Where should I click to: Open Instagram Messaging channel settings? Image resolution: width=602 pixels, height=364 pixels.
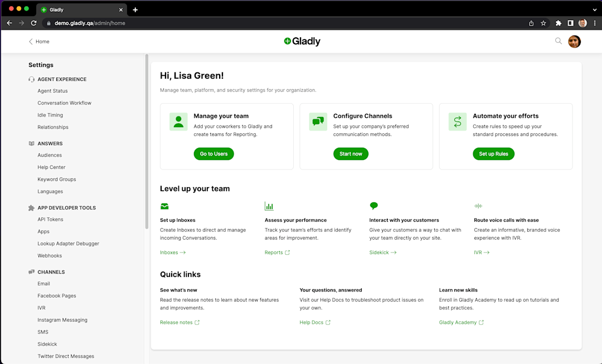pos(62,320)
